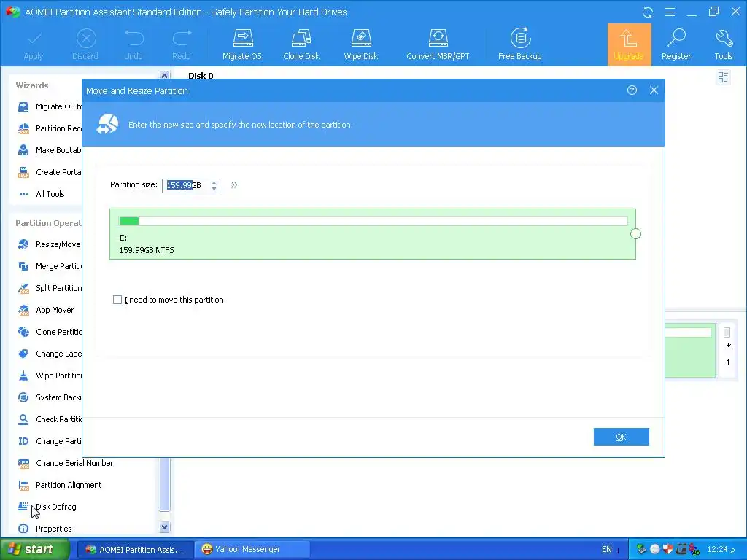The image size is (747, 560).
Task: Open partition Properties in sidebar
Action: click(x=44, y=529)
